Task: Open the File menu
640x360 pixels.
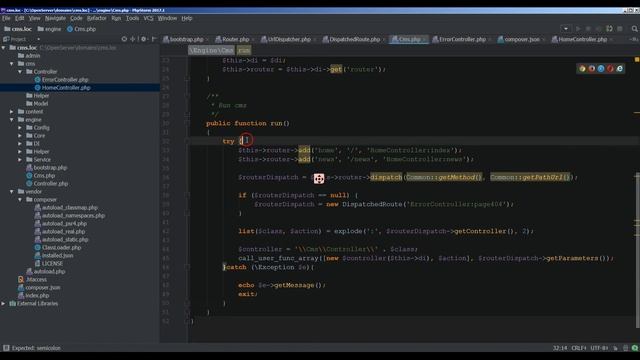Action: tap(6, 18)
